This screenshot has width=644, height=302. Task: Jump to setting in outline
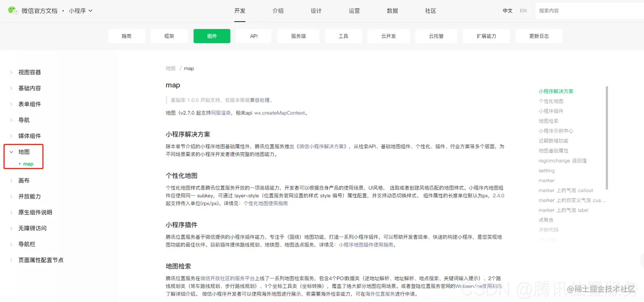click(x=546, y=171)
